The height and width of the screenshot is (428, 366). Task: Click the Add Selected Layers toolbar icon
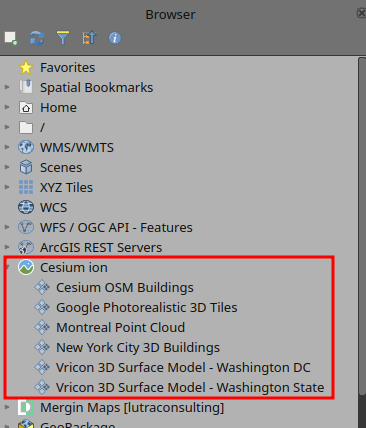[11, 38]
